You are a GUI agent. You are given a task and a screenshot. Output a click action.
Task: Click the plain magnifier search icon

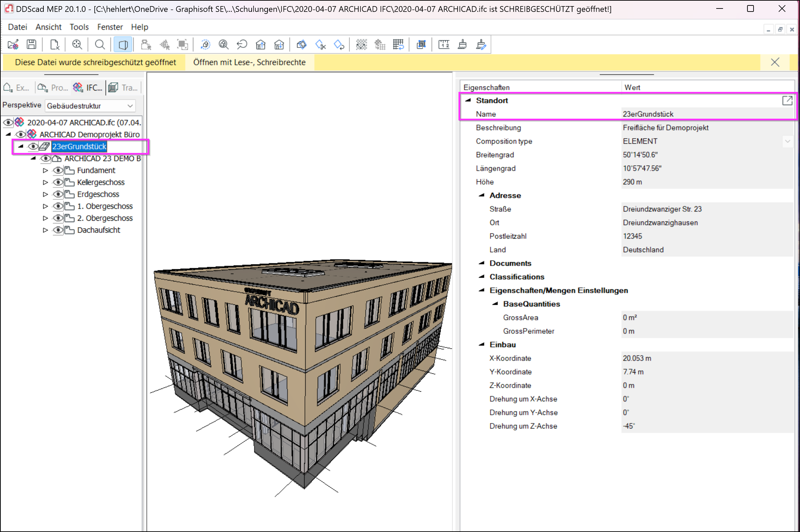100,44
